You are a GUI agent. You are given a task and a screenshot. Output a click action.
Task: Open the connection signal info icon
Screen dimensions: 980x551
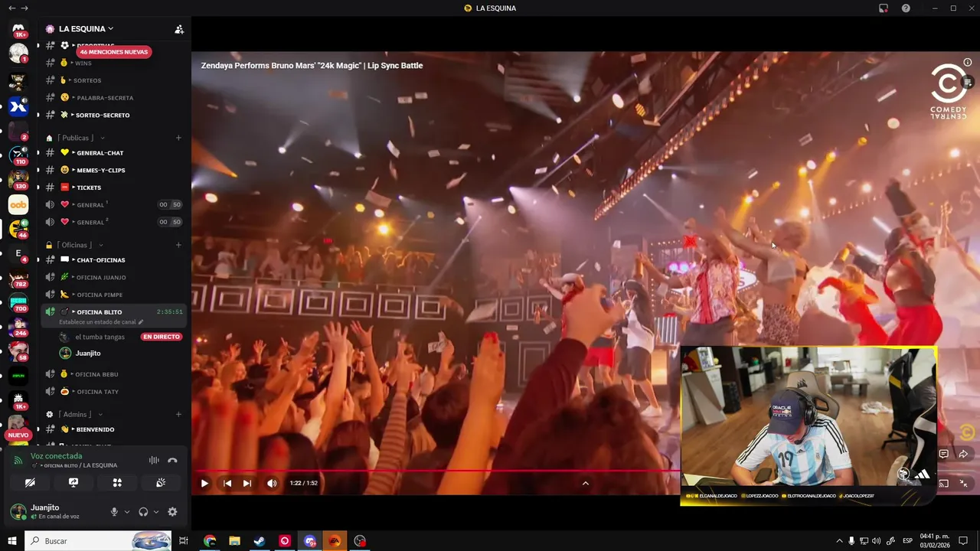click(x=18, y=460)
